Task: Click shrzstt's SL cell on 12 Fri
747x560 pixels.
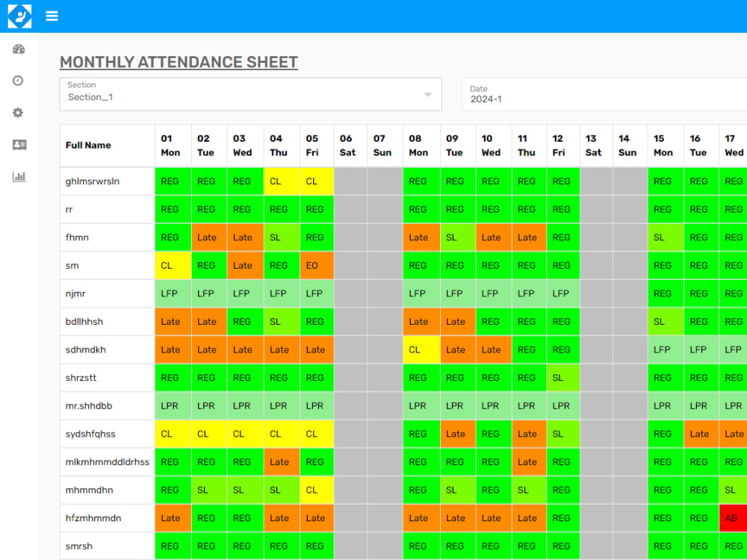Action: click(x=563, y=378)
